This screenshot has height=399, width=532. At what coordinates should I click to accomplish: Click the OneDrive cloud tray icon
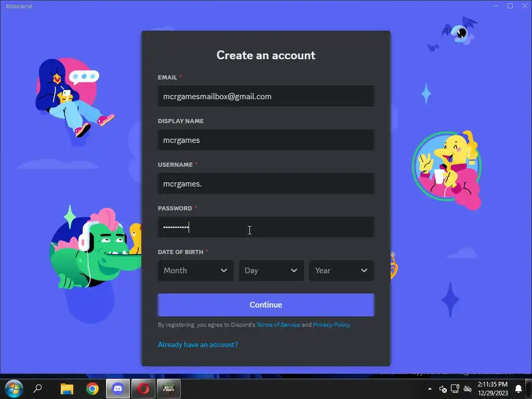(x=468, y=389)
